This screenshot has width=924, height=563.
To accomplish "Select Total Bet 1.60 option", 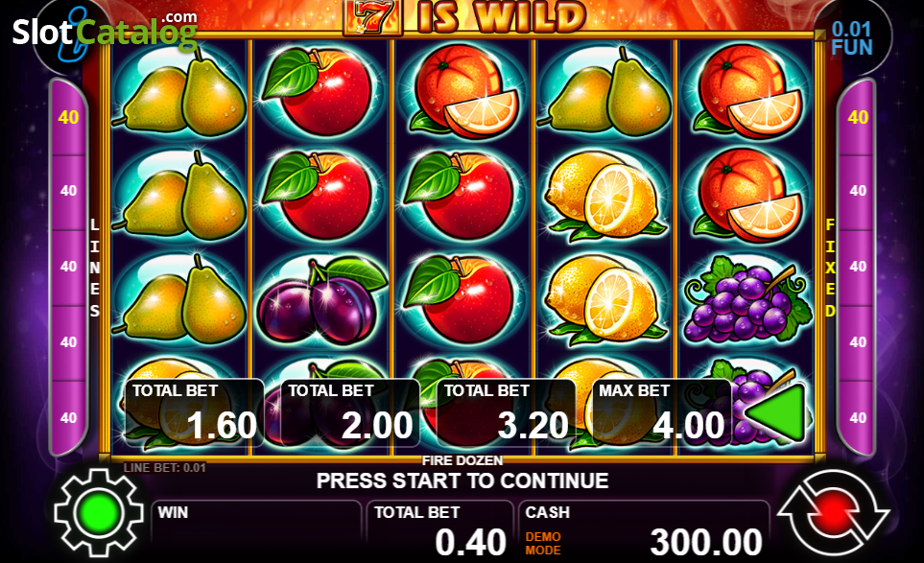I will [x=195, y=412].
